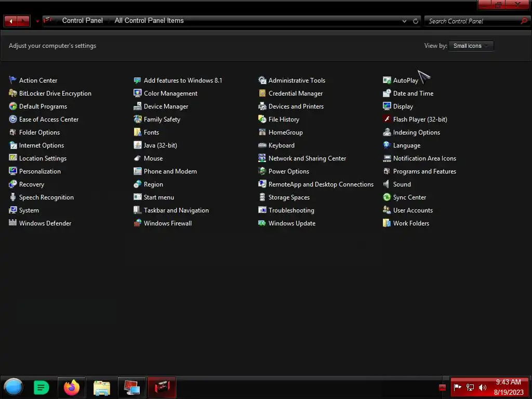Screen dimensions: 532x399
Task: Open Storage Spaces link
Action: 289,197
